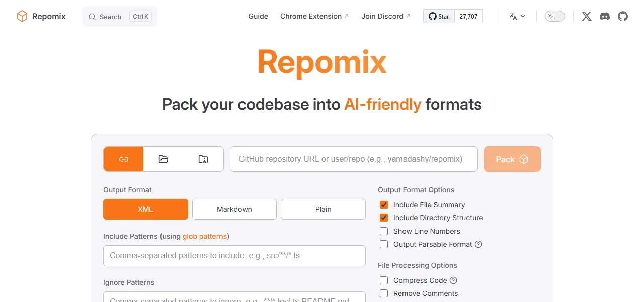Click the Pack button

512,159
